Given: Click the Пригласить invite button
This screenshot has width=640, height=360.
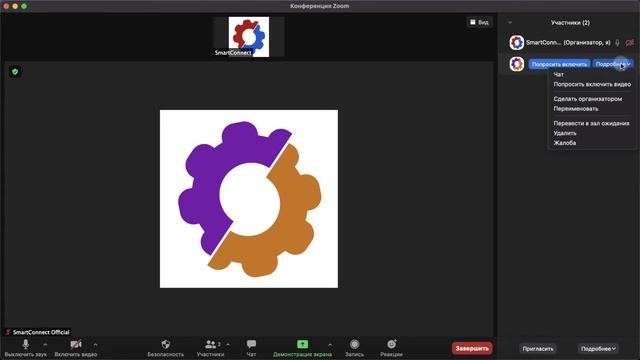Looking at the screenshot, I should coord(538,349).
